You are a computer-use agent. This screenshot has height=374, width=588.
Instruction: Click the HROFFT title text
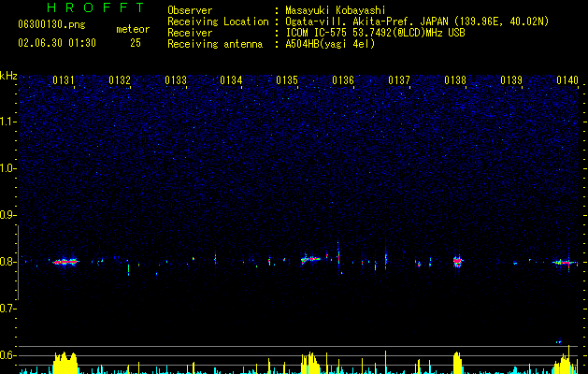coord(96,7)
